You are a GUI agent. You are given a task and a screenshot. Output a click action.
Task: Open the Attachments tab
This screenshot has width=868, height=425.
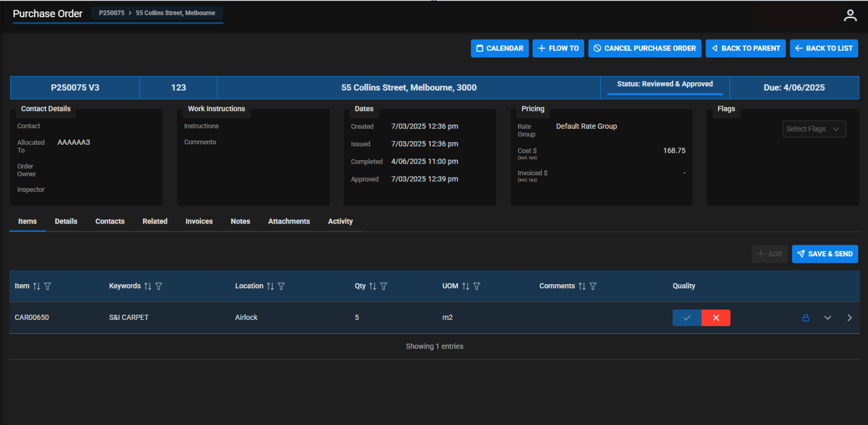point(289,221)
